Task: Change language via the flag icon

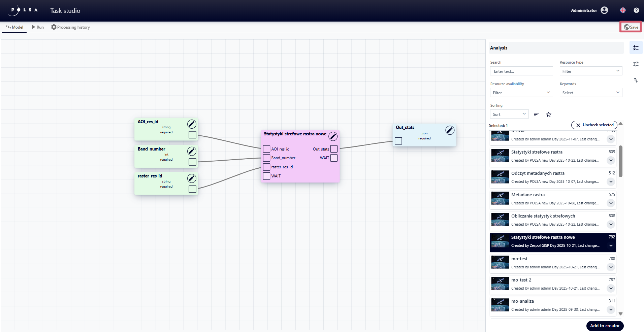Action: click(x=623, y=10)
